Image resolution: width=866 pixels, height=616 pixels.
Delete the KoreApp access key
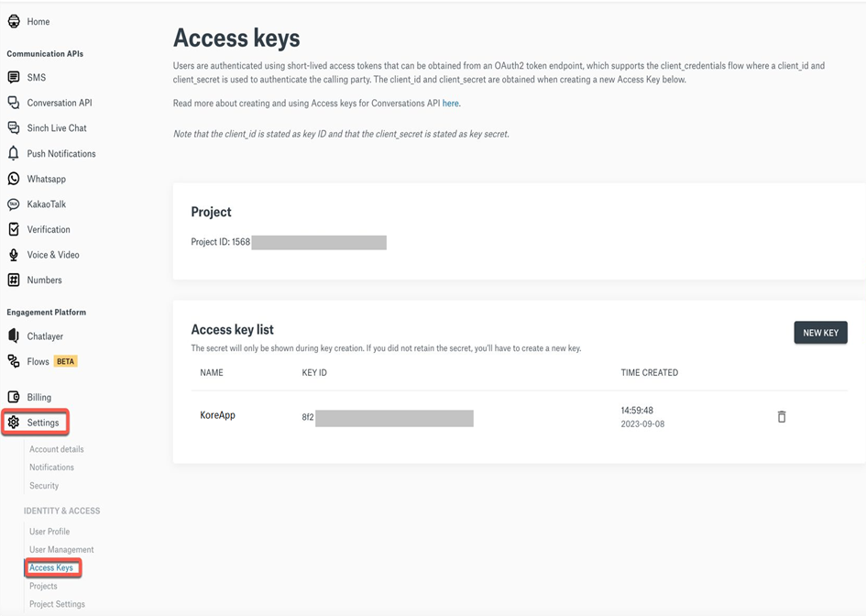point(782,416)
